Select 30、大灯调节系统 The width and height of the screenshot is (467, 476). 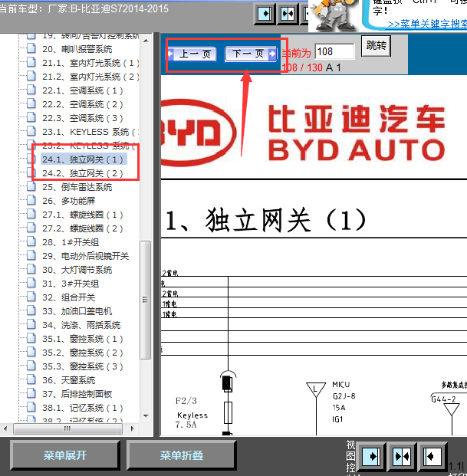click(x=77, y=270)
